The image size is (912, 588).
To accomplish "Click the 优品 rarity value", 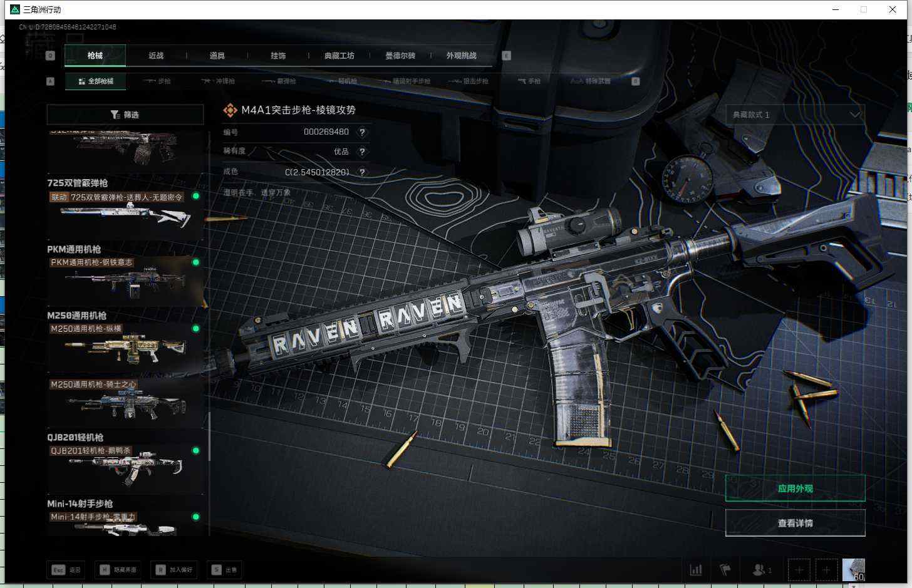I will coord(341,152).
